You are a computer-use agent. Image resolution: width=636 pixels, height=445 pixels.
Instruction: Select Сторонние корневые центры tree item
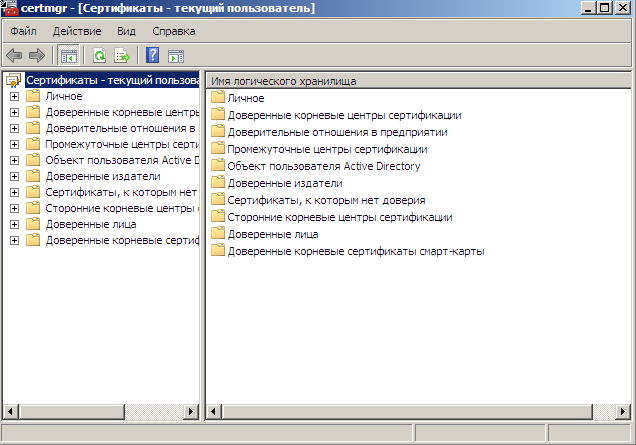[122, 208]
